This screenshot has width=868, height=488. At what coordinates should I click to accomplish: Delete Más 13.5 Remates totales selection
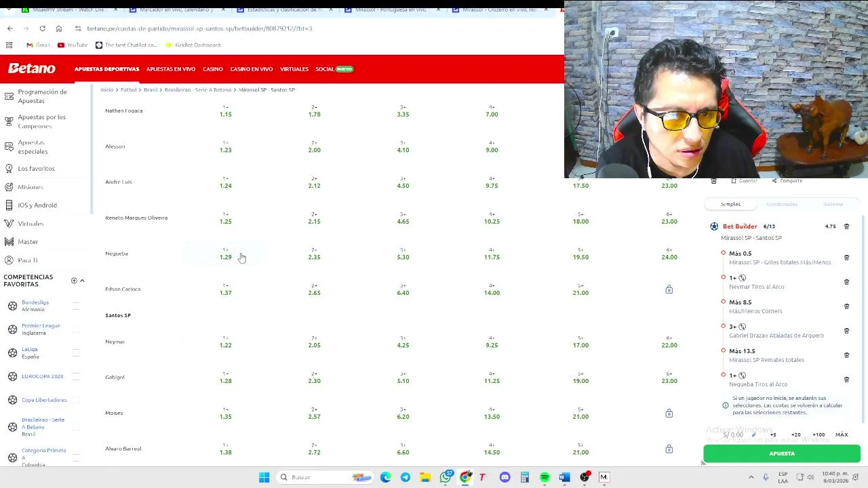[x=846, y=355]
